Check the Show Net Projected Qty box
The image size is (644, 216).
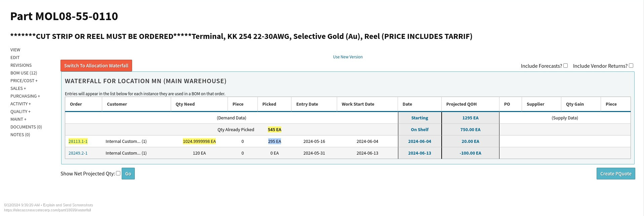[x=118, y=173]
